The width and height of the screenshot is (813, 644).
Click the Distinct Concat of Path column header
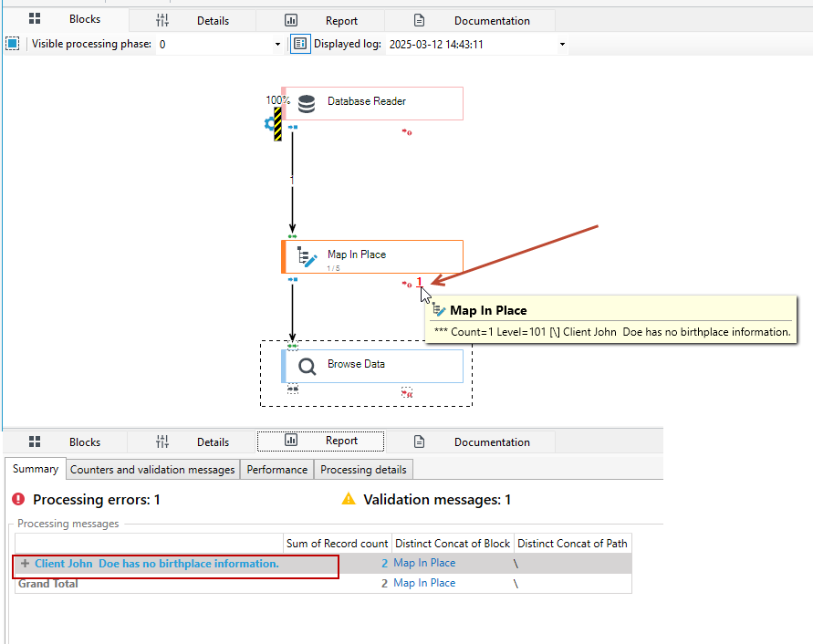[x=572, y=544]
